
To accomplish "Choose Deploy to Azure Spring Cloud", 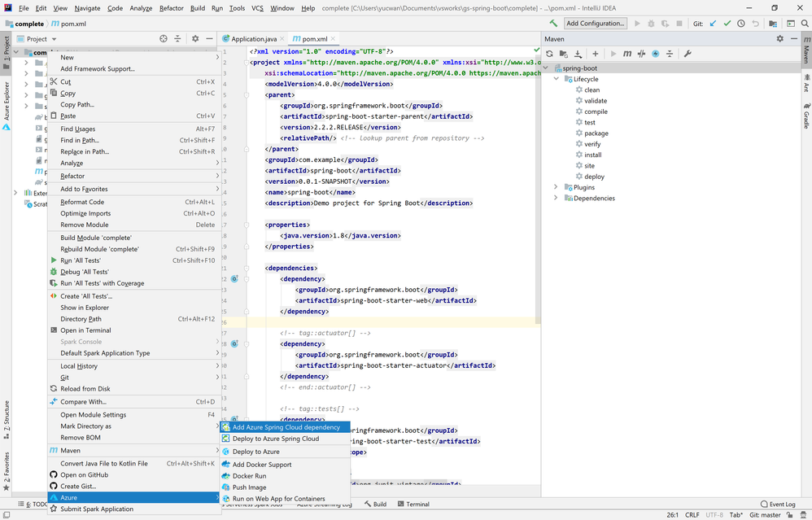I will [x=286, y=439].
